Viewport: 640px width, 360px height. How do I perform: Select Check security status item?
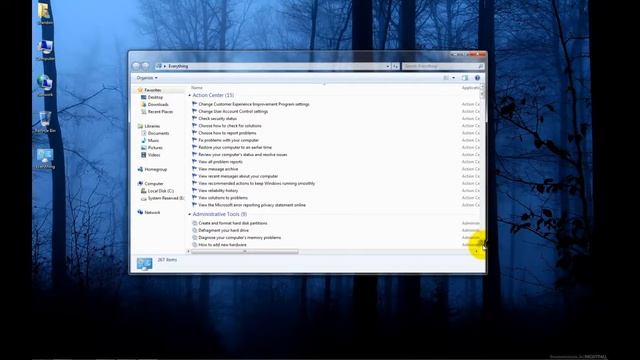click(x=218, y=119)
